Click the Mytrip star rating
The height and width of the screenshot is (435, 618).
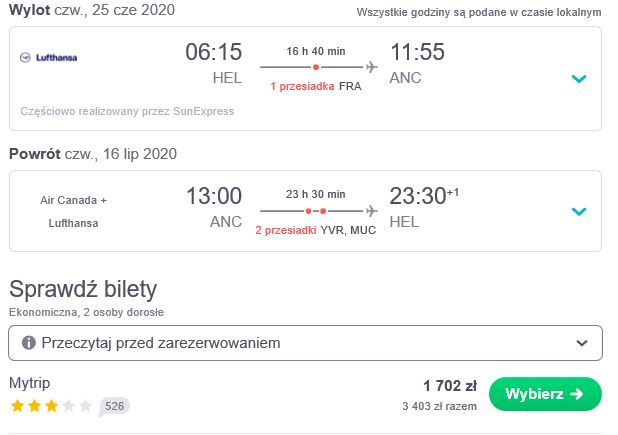click(x=51, y=406)
